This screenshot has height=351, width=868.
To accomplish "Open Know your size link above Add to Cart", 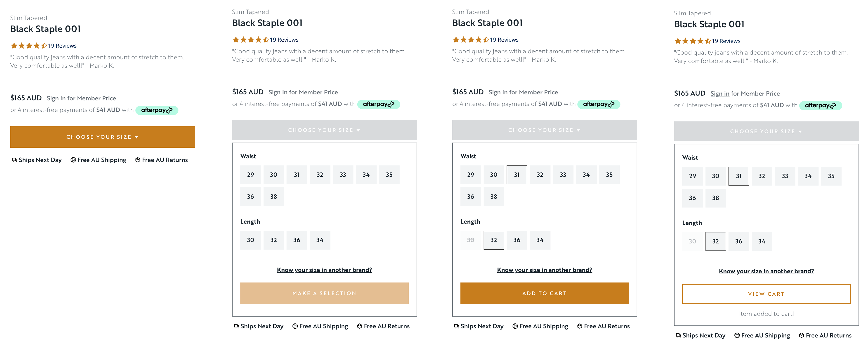I will click(544, 270).
